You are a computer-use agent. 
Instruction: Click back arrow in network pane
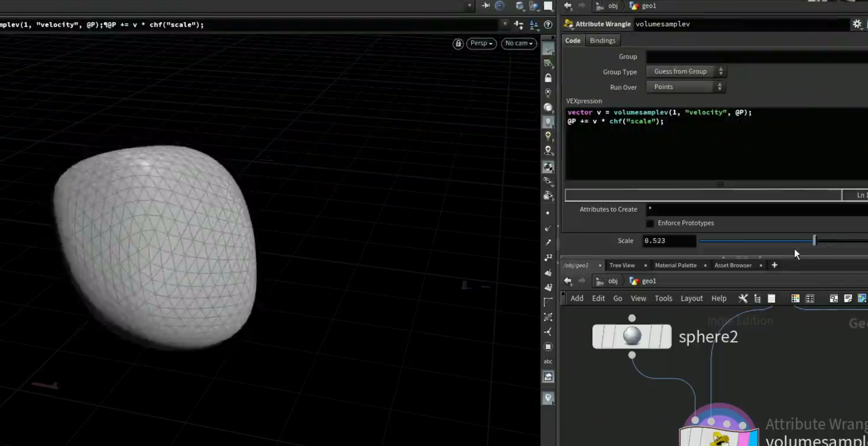click(568, 281)
